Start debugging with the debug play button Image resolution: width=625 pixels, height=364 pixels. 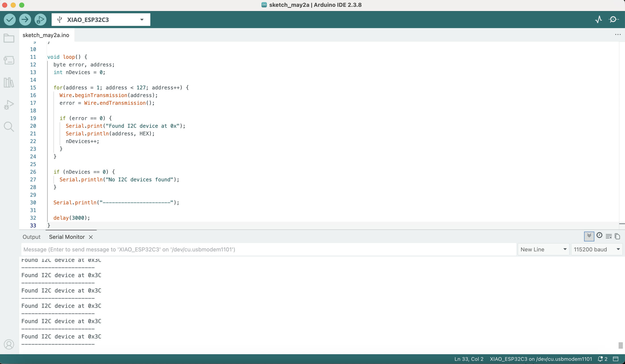click(40, 20)
